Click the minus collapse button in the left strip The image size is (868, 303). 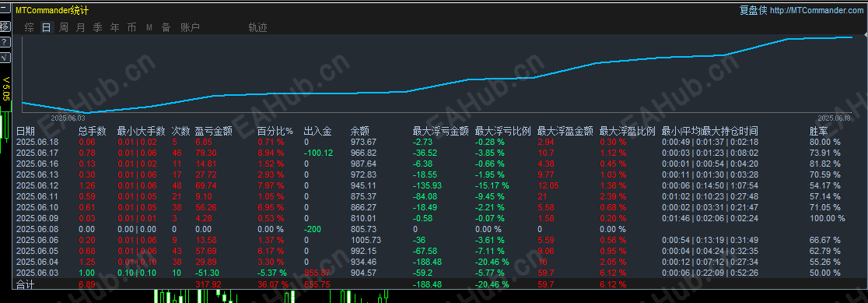4,9
